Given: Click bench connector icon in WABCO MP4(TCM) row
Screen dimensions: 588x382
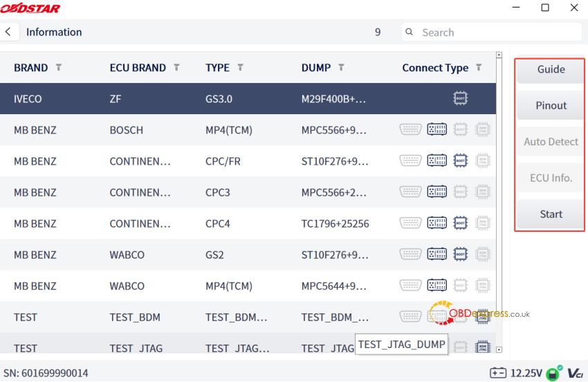Looking at the screenshot, I should coord(437,285).
